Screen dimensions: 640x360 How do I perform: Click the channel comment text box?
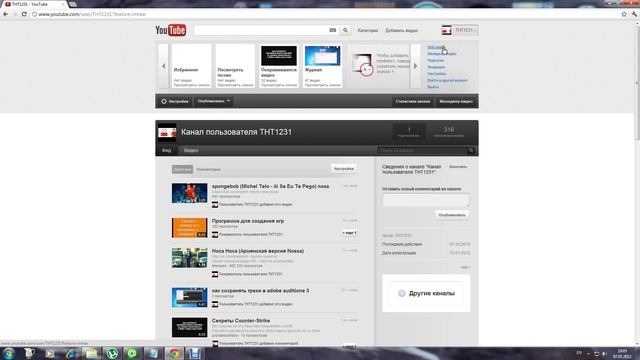[x=426, y=200]
